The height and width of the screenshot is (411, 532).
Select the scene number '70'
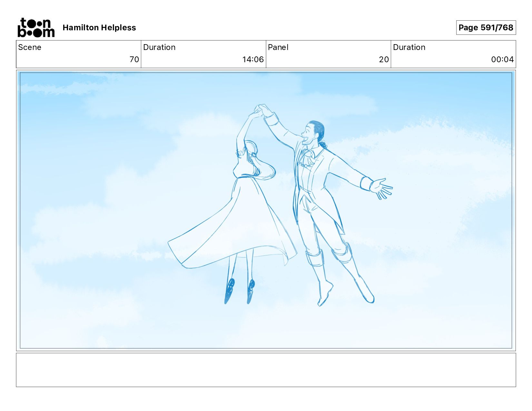(x=134, y=59)
